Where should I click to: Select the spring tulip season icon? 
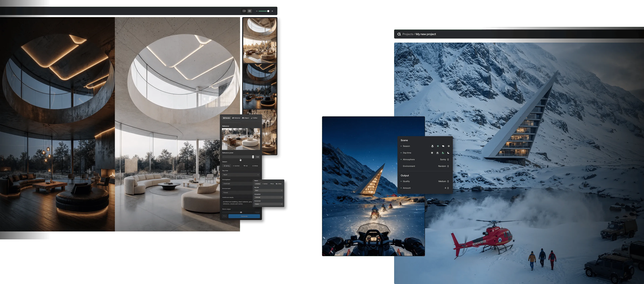point(432,146)
